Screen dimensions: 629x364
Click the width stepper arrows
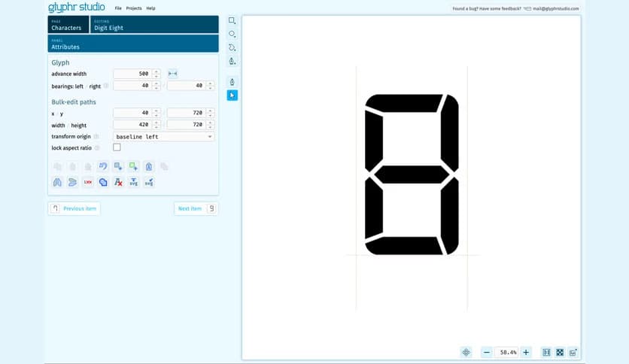(x=156, y=125)
